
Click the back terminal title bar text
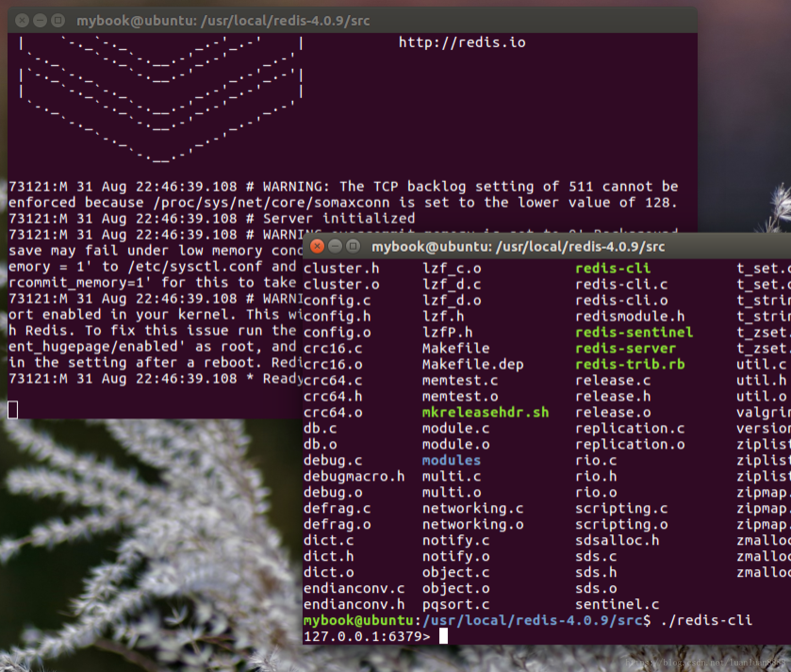pyautogui.click(x=223, y=21)
